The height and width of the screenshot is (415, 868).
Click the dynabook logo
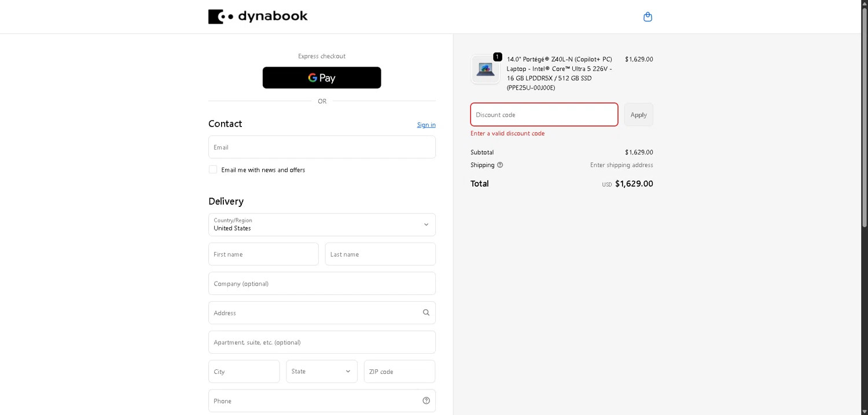tap(258, 17)
